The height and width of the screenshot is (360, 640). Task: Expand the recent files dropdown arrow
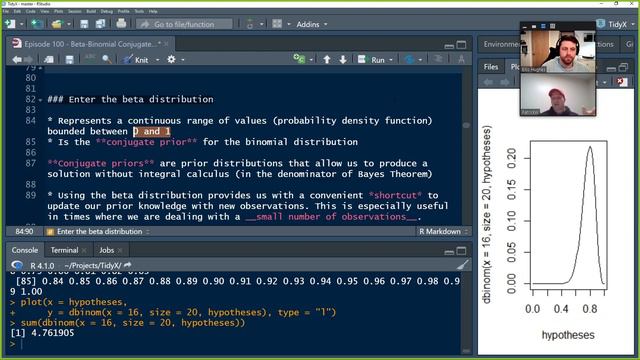69,24
